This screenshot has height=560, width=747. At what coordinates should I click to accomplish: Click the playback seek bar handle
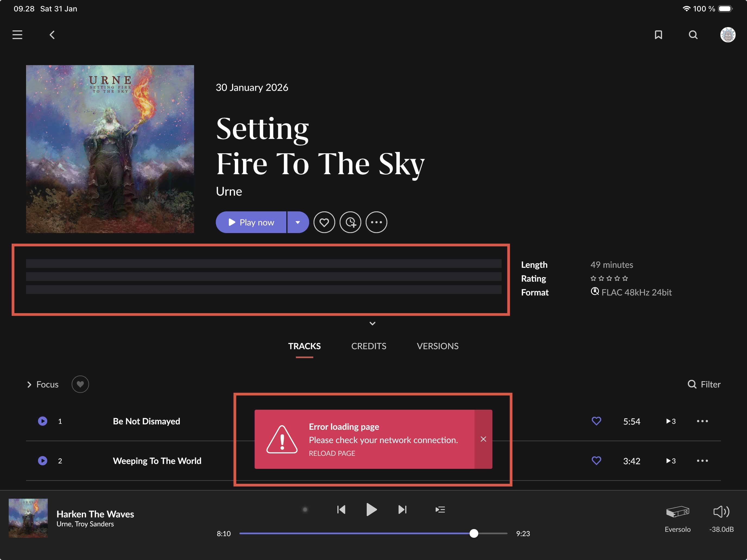(474, 533)
